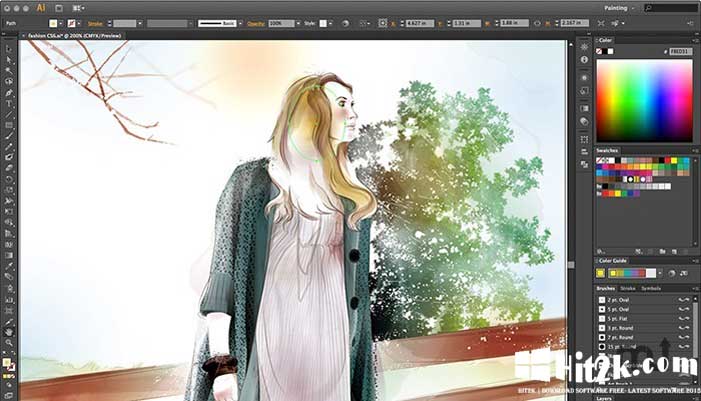Viewport: 701px width, 401px height.
Task: Click the canvas vertical scrollbar thumb
Action: point(571,265)
